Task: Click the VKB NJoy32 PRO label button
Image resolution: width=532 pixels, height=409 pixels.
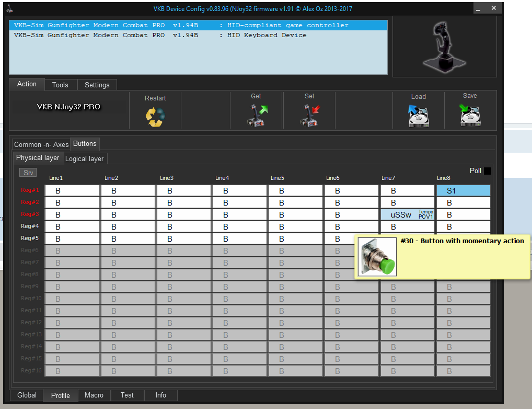Action: click(x=68, y=107)
